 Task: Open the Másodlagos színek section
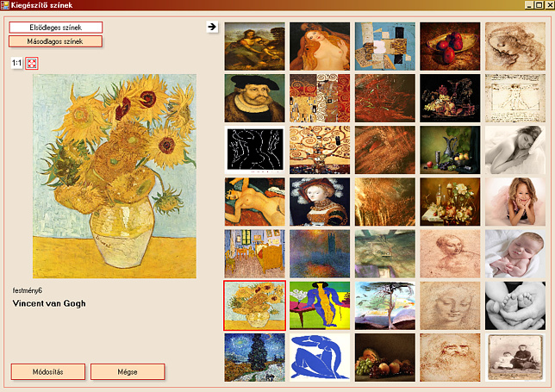tap(55, 41)
